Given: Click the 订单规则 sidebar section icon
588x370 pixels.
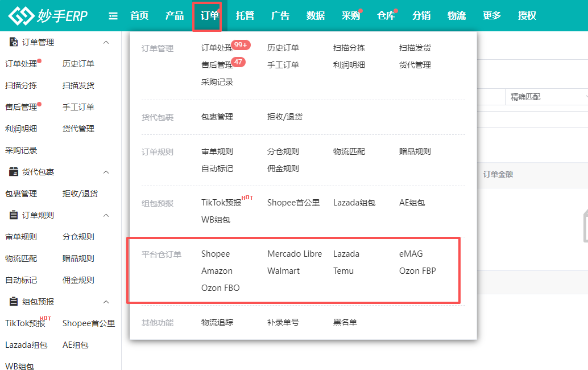Looking at the screenshot, I should pos(14,215).
